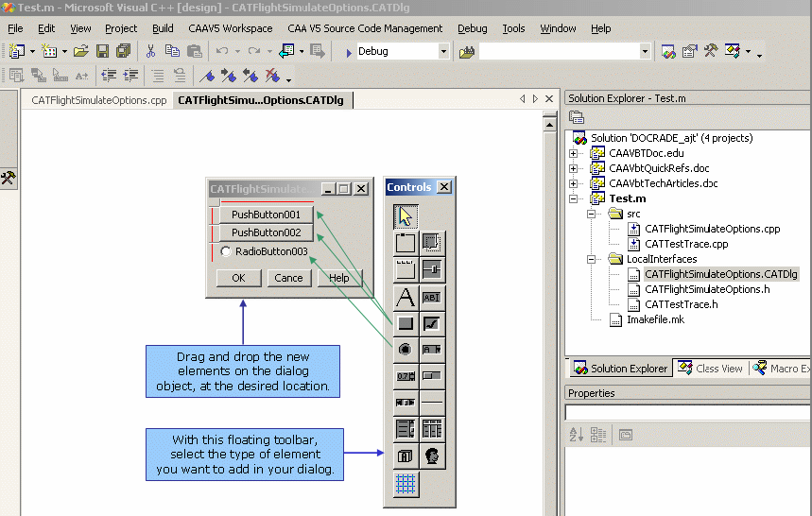Screen dimensions: 812x516
Task: Choose the combo box control tool
Action: click(x=432, y=350)
